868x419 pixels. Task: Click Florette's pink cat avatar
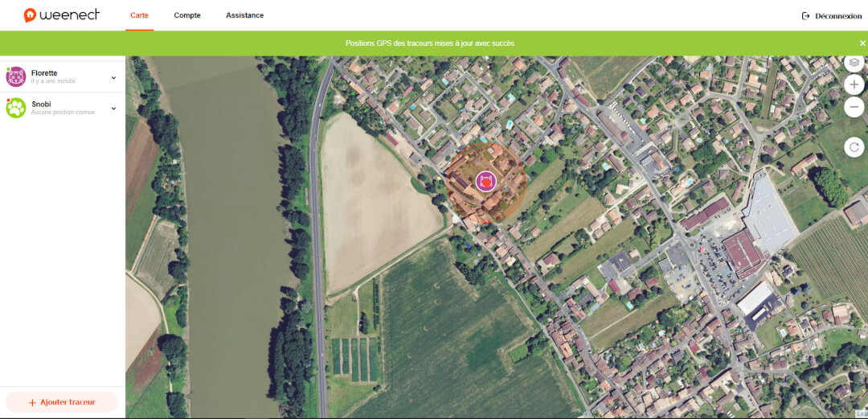point(16,77)
